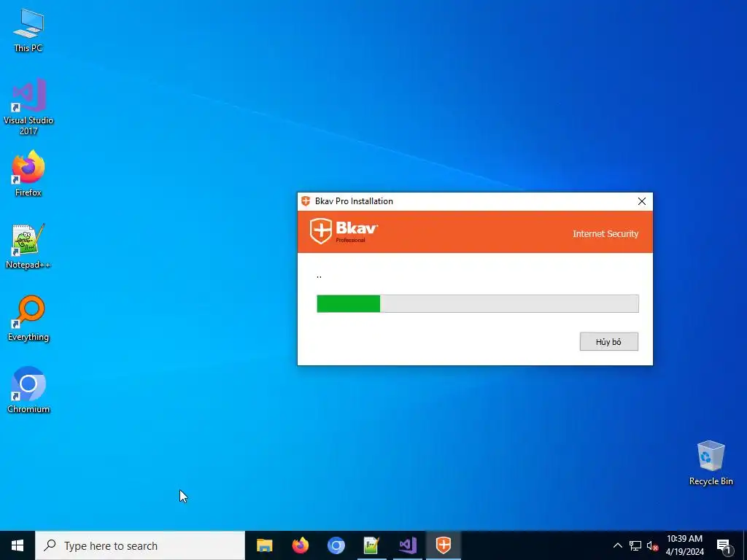Select the Chromium desktop shortcut
This screenshot has height=560, width=747.
(28, 389)
